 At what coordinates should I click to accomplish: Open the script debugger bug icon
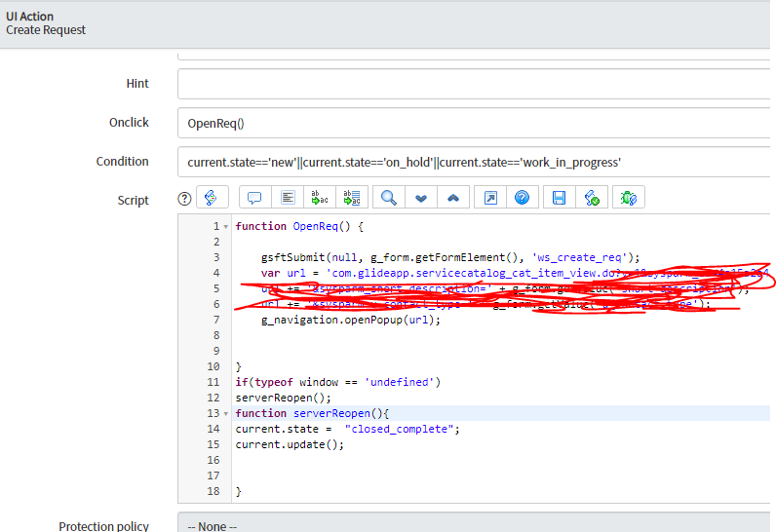(629, 198)
